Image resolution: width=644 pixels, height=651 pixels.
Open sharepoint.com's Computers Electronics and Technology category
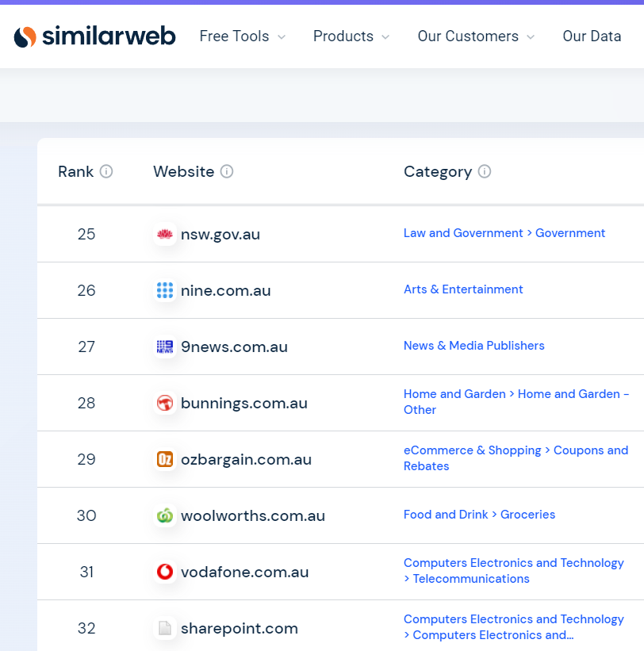click(x=514, y=627)
